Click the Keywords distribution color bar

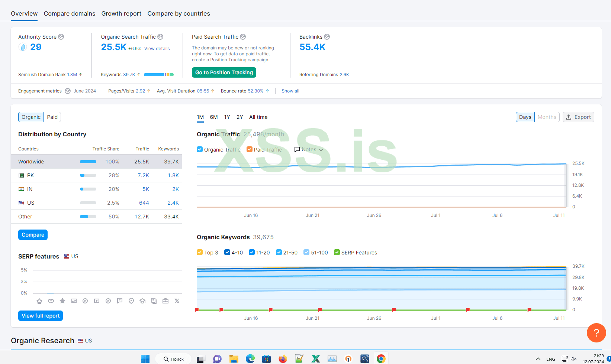tap(159, 75)
